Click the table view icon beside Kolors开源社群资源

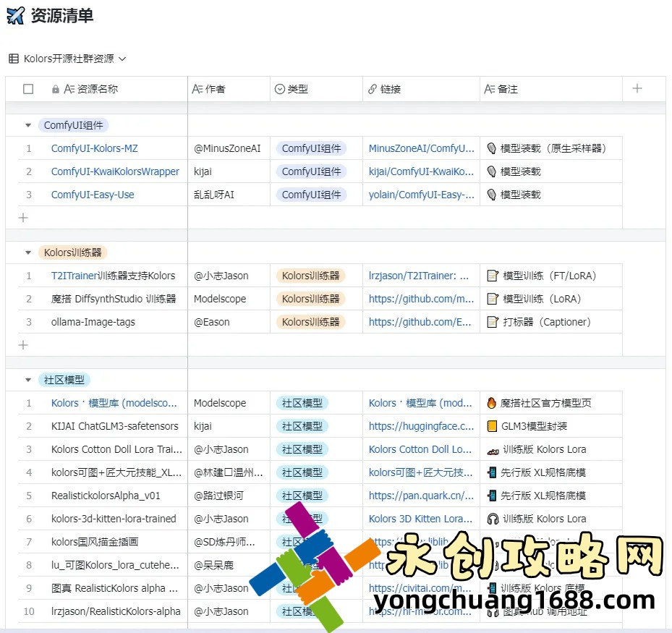[x=14, y=59]
